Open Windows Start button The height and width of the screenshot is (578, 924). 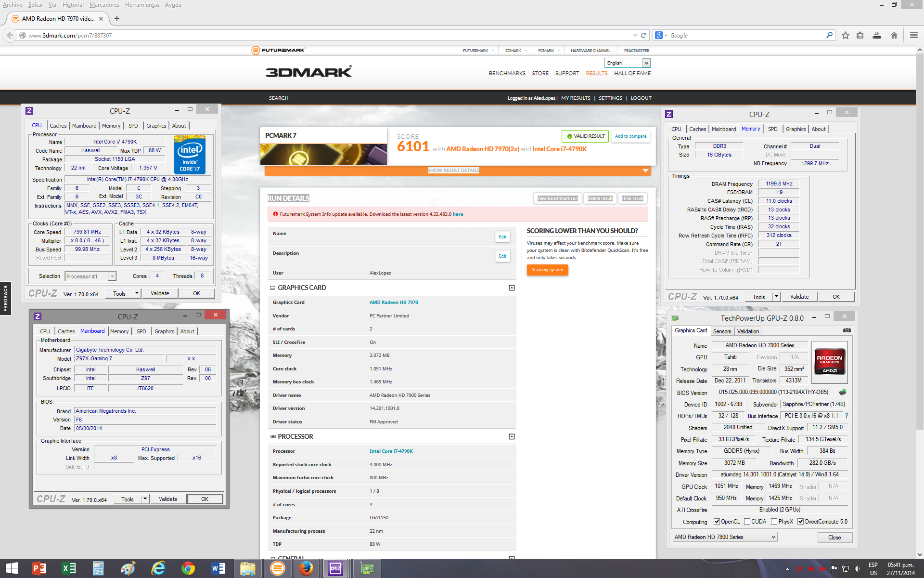[12, 568]
